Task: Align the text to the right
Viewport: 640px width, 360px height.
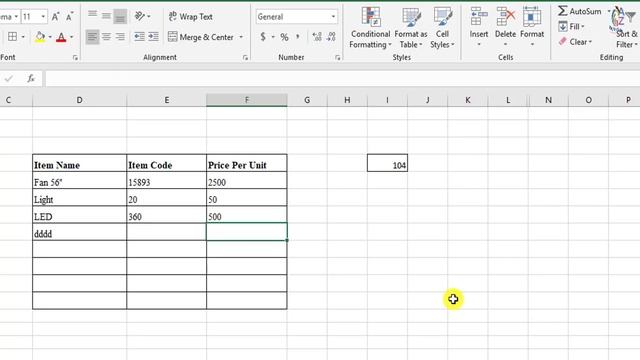Action: click(120, 37)
